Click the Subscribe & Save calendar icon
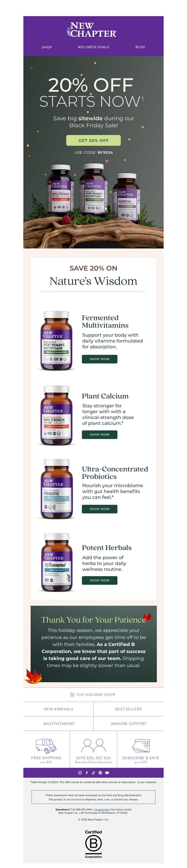 click(x=140, y=746)
